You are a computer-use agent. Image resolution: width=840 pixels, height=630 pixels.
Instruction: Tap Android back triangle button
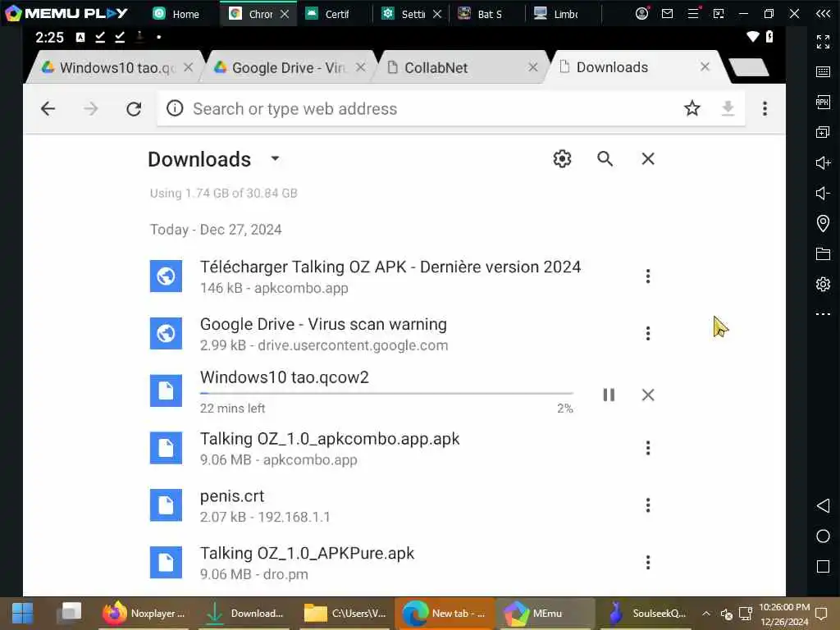pos(823,505)
